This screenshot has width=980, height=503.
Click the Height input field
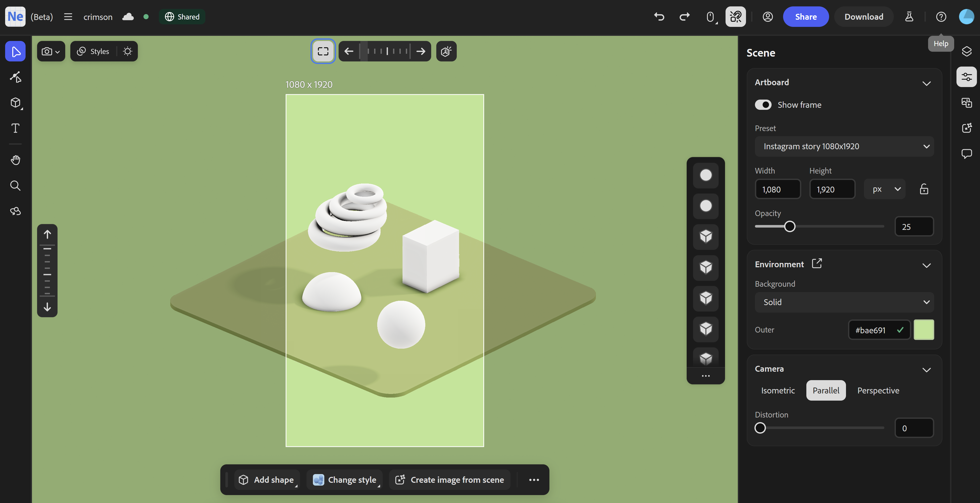[832, 189]
